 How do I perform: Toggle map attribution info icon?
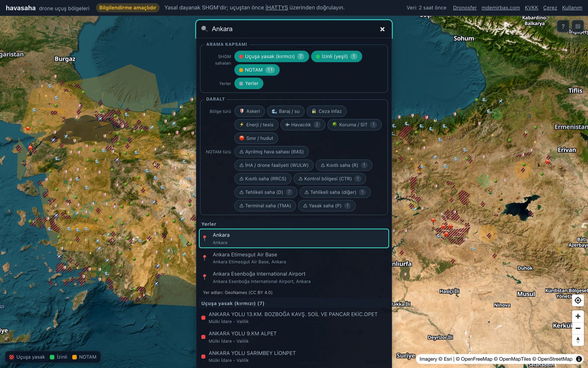pos(579,359)
